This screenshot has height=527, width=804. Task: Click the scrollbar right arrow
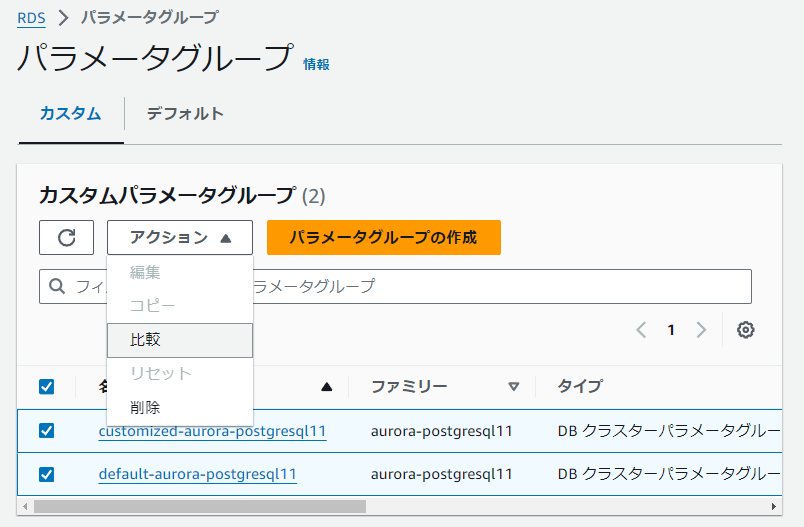point(774,506)
